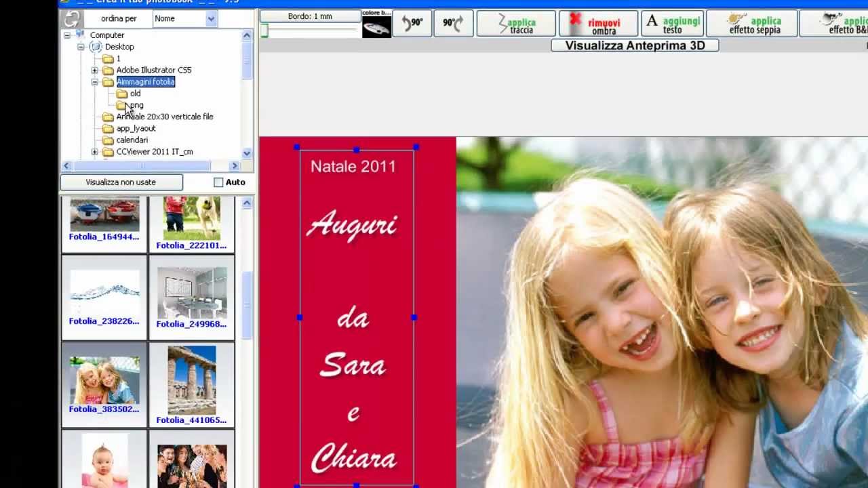
Task: Click the Natale 2011 text on the page
Action: click(353, 167)
